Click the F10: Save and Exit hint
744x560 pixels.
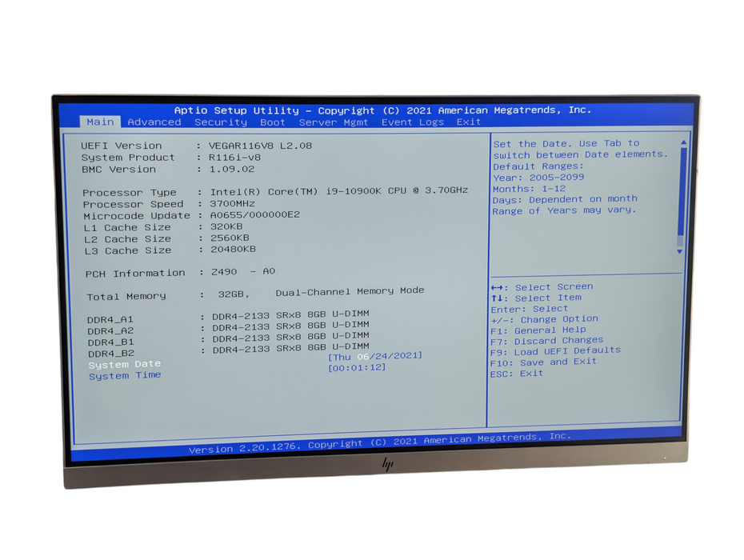tap(543, 362)
